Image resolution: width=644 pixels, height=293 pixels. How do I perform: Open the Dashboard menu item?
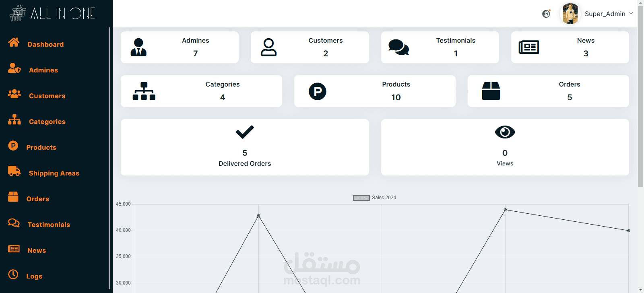tap(45, 44)
